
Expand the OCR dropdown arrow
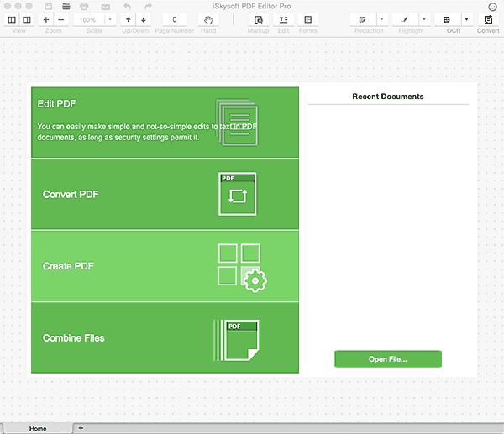point(466,20)
